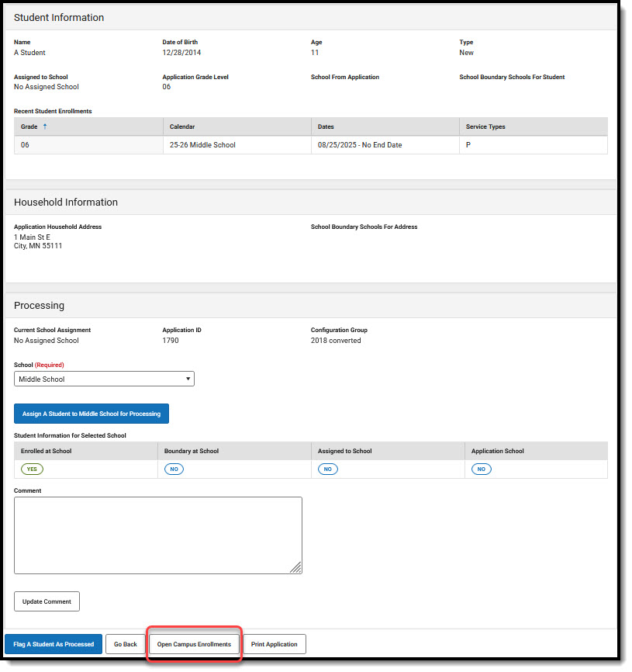This screenshot has height=672, width=632.
Task: Open the School selection combo box
Action: (x=104, y=379)
